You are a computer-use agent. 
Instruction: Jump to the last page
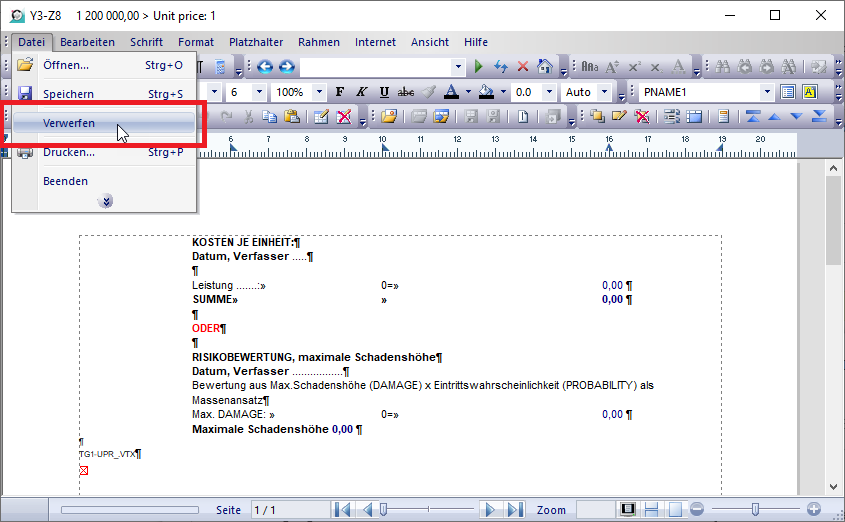pyautogui.click(x=514, y=510)
